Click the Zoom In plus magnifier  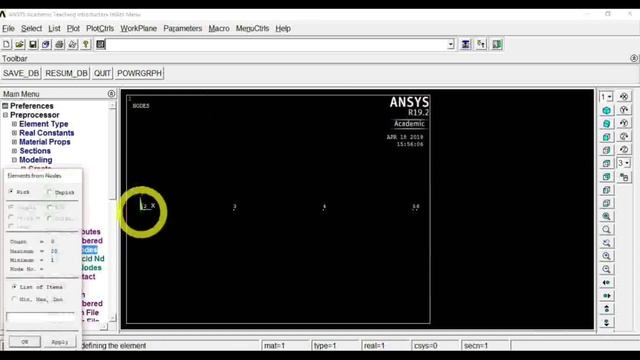click(607, 256)
